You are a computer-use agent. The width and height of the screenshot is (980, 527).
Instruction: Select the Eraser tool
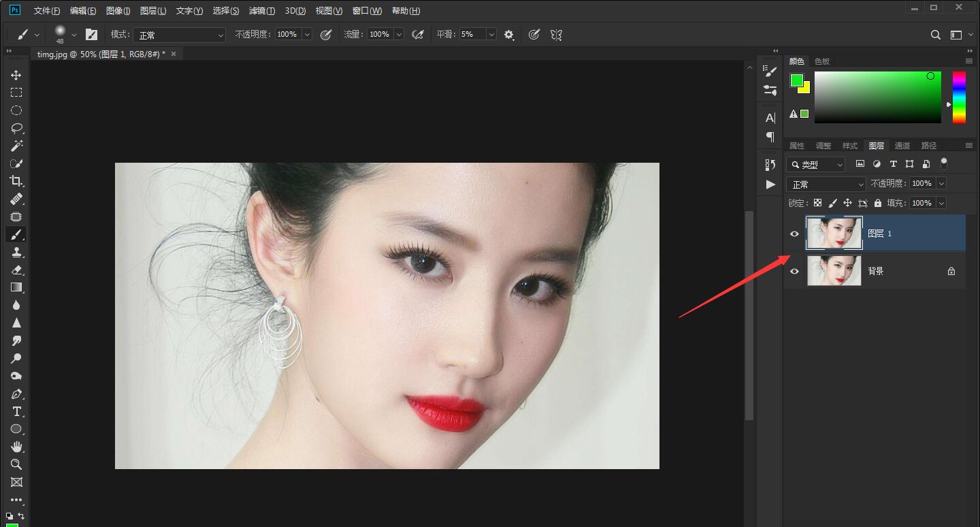[17, 270]
